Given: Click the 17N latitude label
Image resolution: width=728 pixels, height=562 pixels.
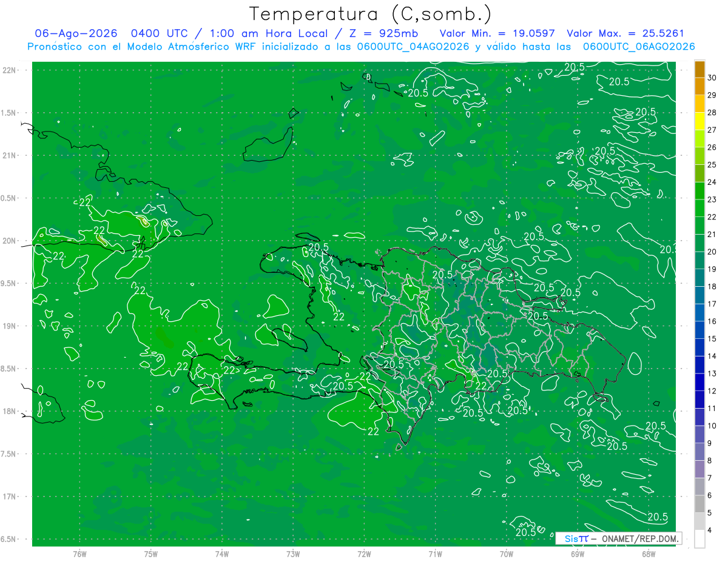Looking at the screenshot, I should click(10, 497).
